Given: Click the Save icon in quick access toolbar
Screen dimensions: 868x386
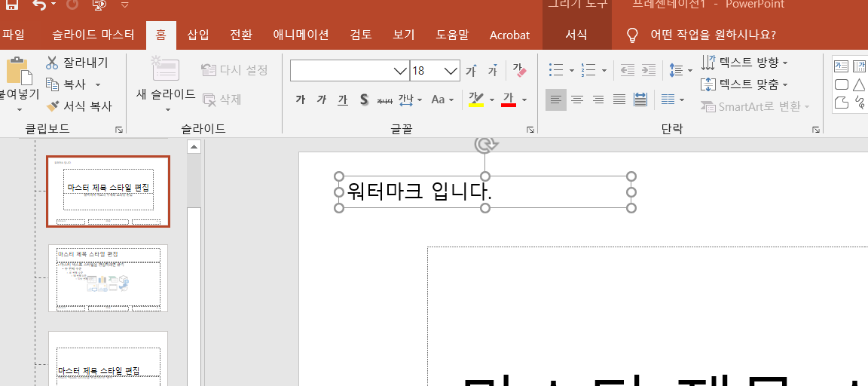Looking at the screenshot, I should pos(12,5).
